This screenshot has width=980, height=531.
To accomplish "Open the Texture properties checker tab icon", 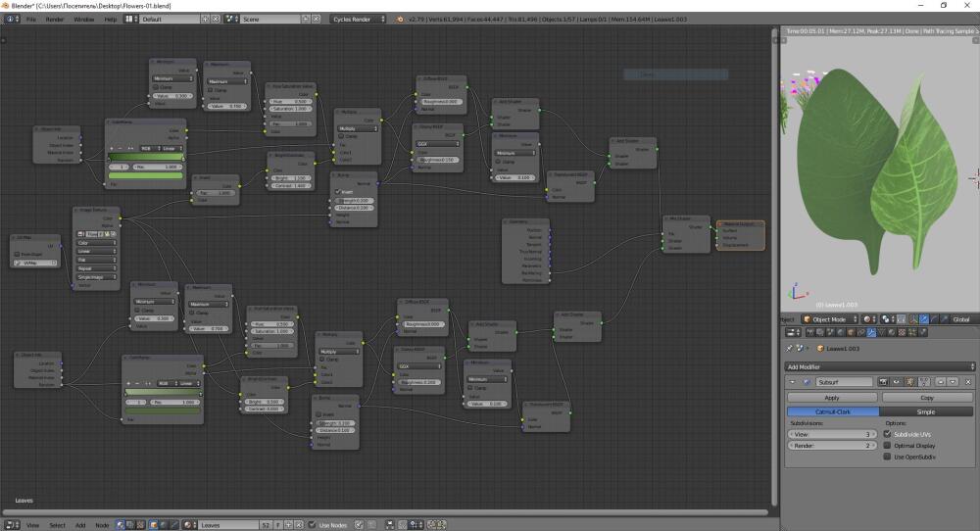I will click(902, 332).
